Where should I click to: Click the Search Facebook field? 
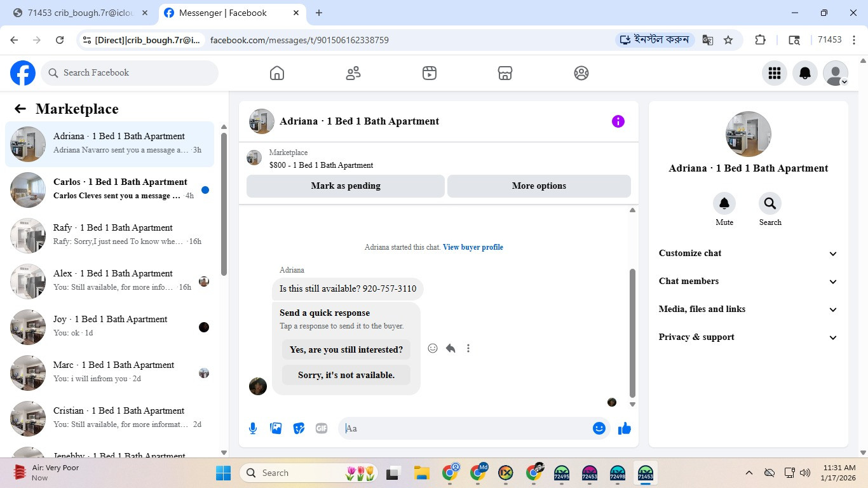click(130, 73)
